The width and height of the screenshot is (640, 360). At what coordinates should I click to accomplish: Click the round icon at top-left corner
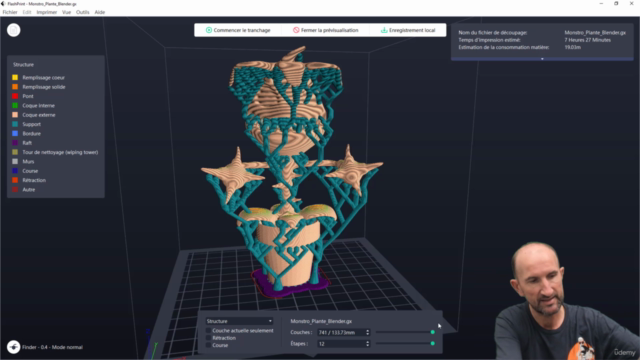(x=13, y=30)
